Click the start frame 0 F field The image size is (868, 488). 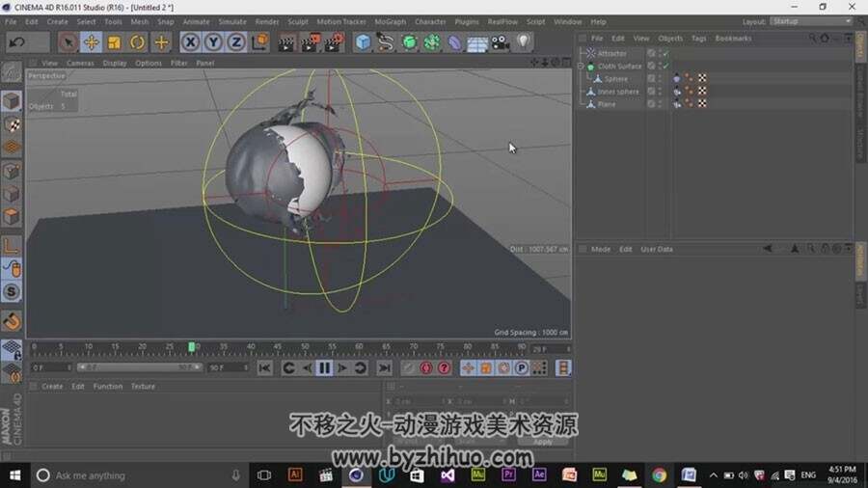tap(51, 367)
